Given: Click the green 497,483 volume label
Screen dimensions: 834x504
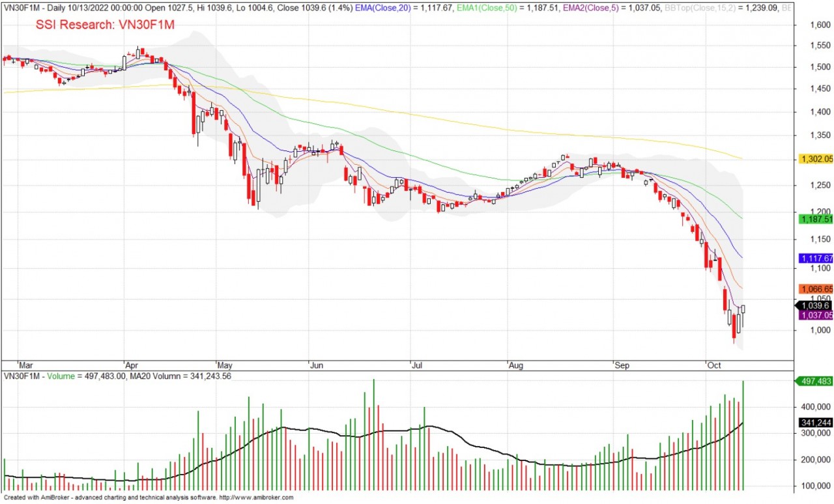Looking at the screenshot, I should click(814, 382).
